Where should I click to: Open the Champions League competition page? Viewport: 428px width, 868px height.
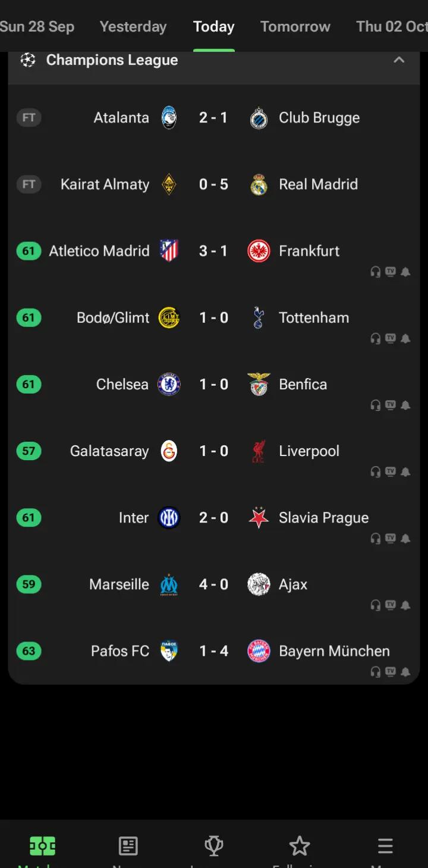112,60
